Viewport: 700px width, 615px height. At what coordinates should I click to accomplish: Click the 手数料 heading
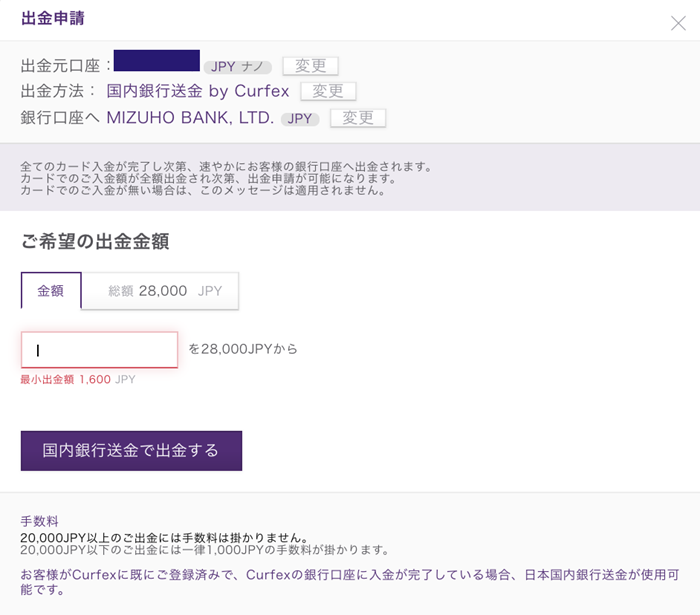click(x=39, y=521)
